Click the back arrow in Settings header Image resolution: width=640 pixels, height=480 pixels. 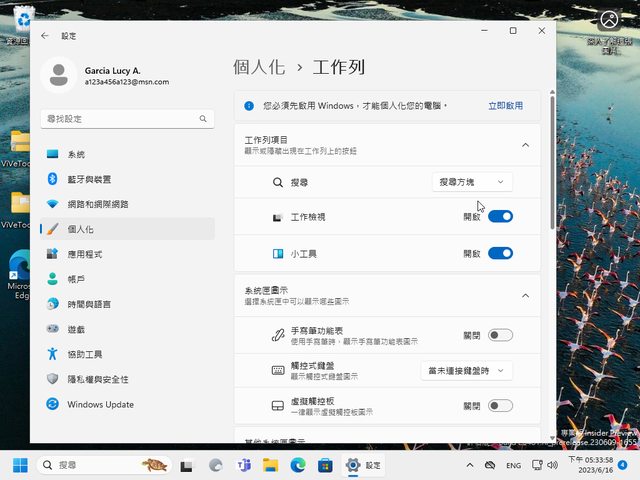44,35
